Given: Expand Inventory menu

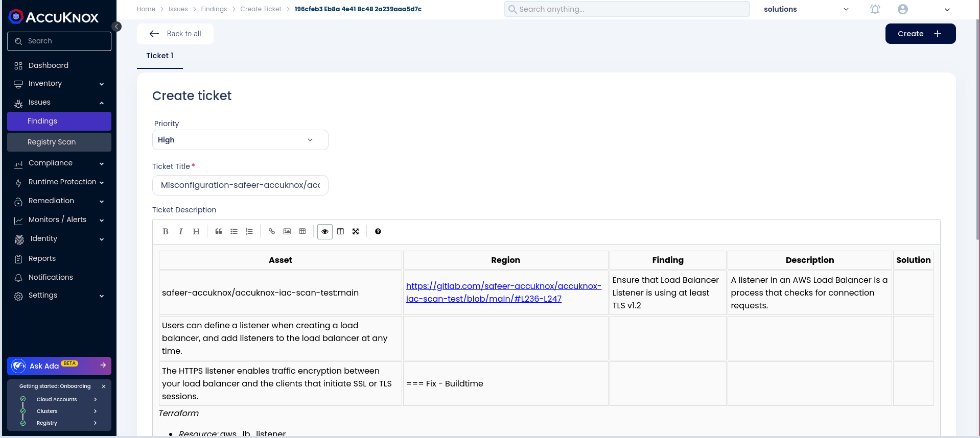Looking at the screenshot, I should tap(59, 83).
